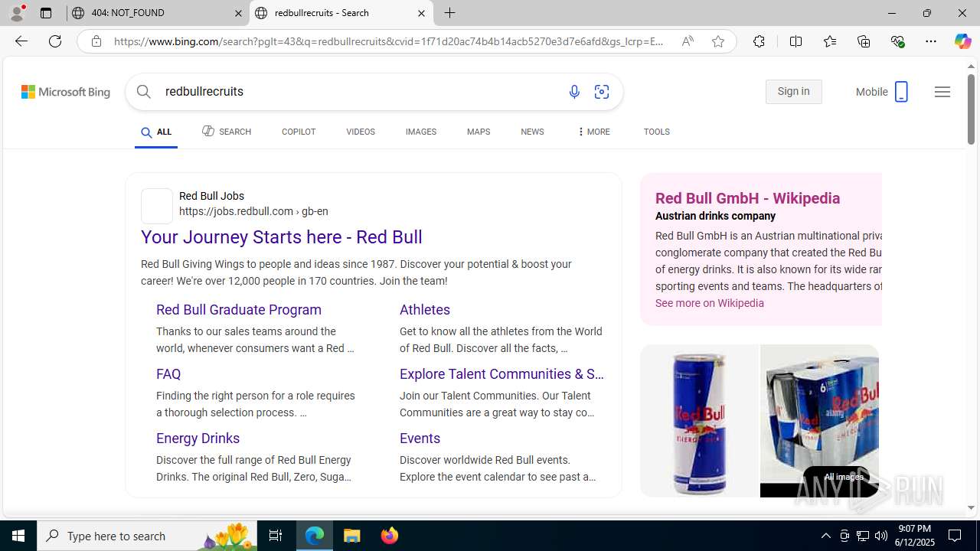Open Edge Settings and more menu
This screenshot has height=551, width=980.
pyautogui.click(x=931, y=41)
